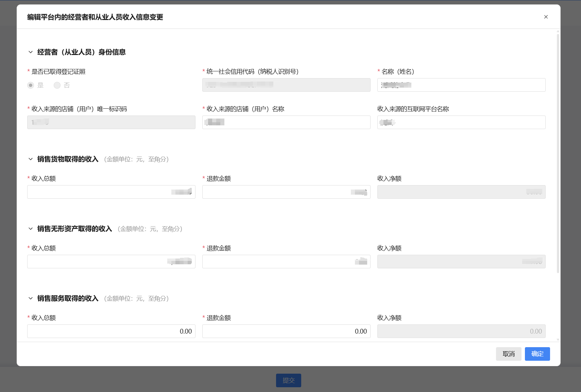The height and width of the screenshot is (392, 581).
Task: Click 收入净额 field under 销售无形资产取得的收入
Action: [461, 262]
